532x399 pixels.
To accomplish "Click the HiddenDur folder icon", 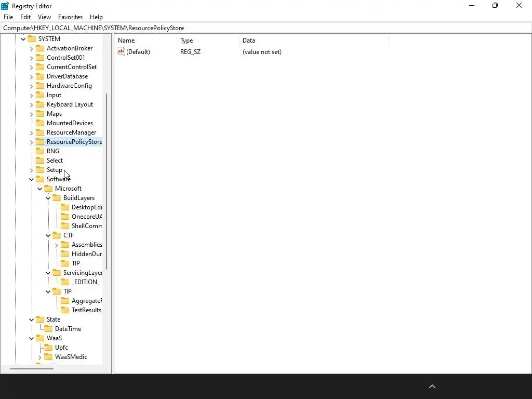I will tap(65, 254).
